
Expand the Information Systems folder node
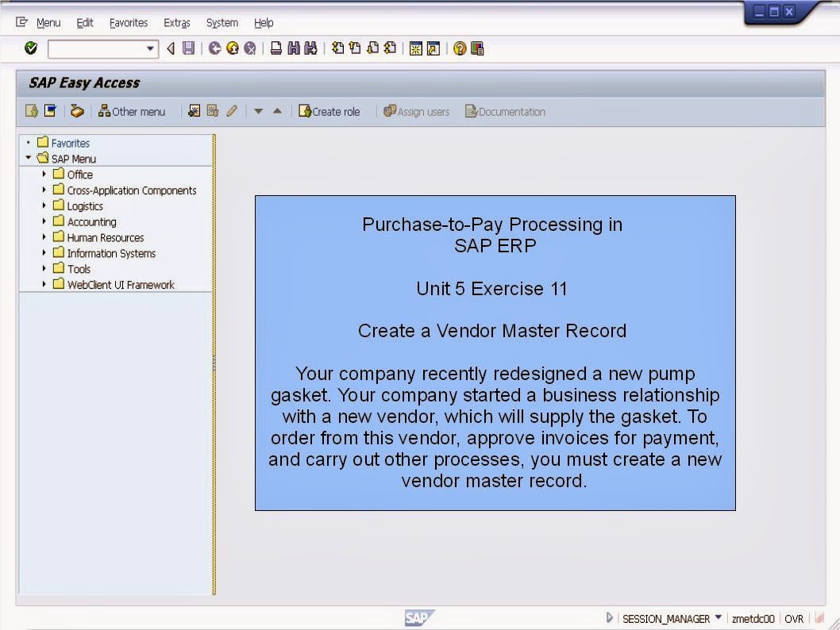point(44,252)
